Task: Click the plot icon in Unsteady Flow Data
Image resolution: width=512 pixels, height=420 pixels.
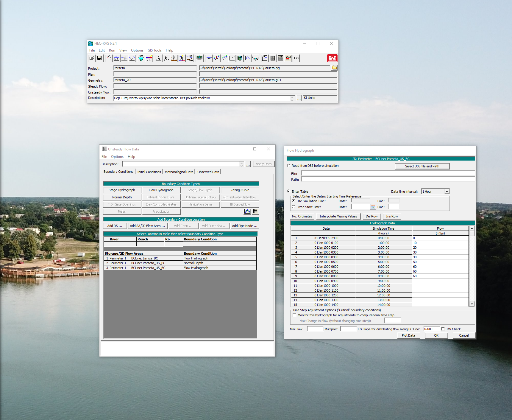Action: point(247,211)
